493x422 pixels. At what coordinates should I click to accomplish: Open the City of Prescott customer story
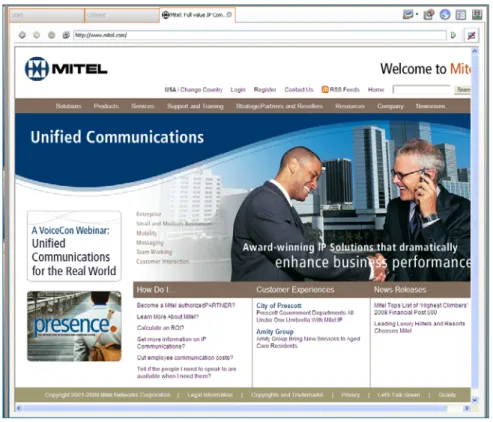tap(279, 306)
